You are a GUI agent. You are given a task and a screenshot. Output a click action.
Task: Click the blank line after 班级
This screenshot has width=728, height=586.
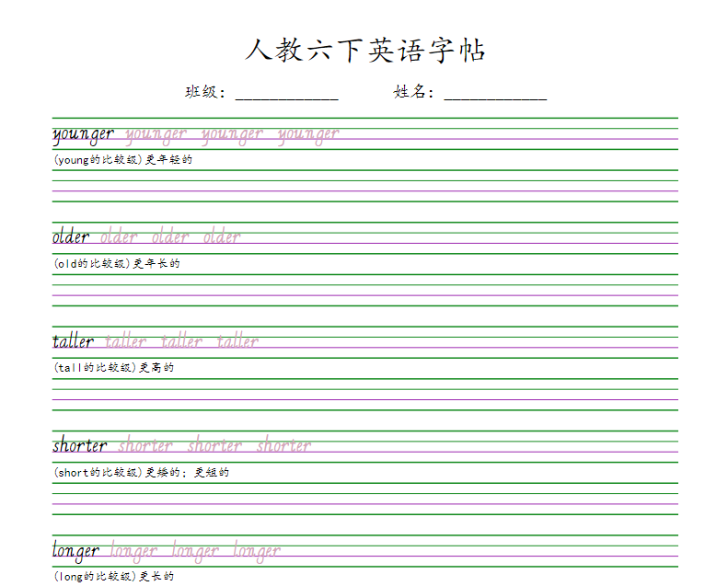point(287,93)
